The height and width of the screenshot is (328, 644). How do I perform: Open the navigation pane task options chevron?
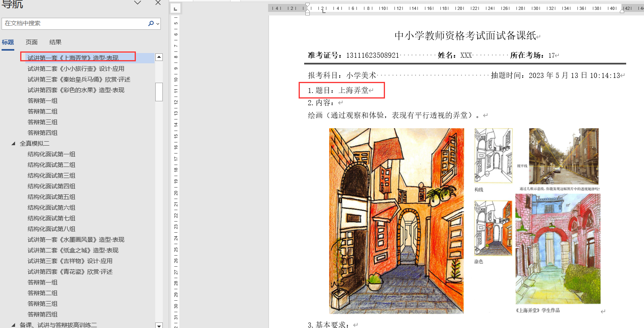point(137,3)
